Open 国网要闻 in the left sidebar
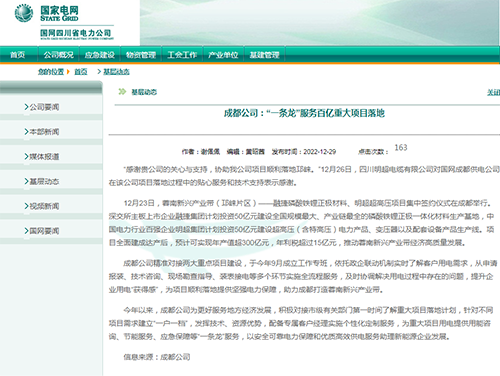The image size is (500, 376). click(42, 231)
